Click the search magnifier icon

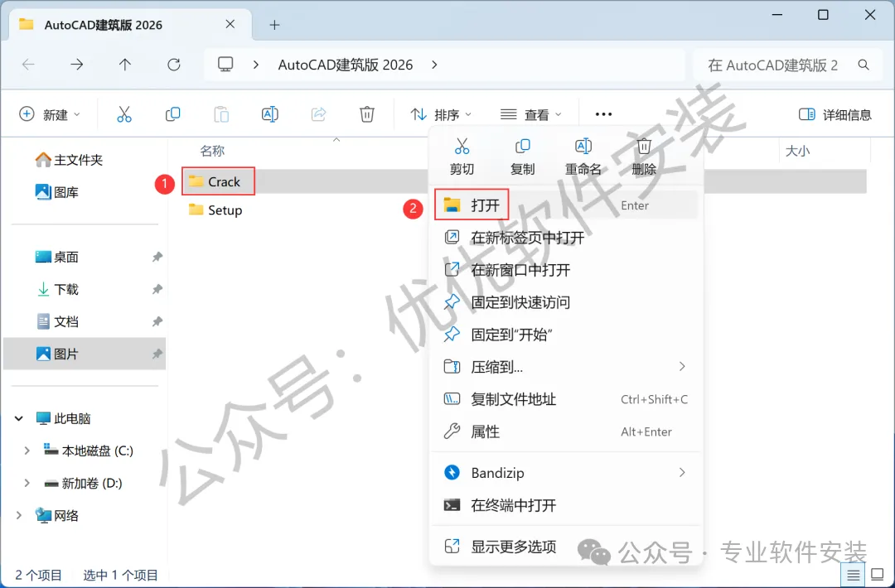pos(864,65)
